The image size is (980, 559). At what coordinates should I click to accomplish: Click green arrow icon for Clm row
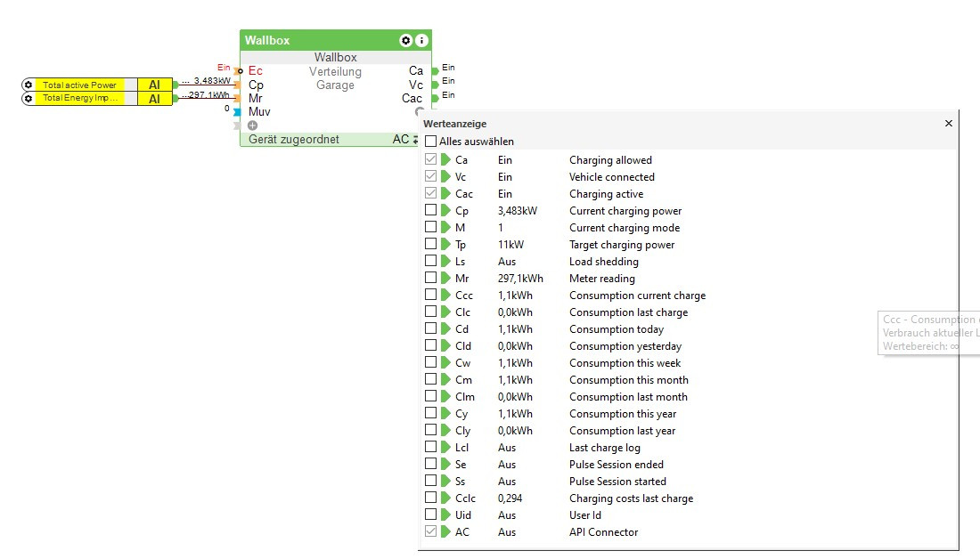pos(445,396)
